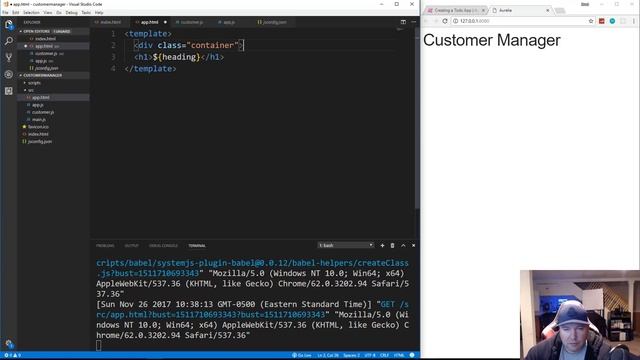Screen dimensions: 640x360
Task: Close the Aurelia tab in Chrome
Action: (548, 10)
